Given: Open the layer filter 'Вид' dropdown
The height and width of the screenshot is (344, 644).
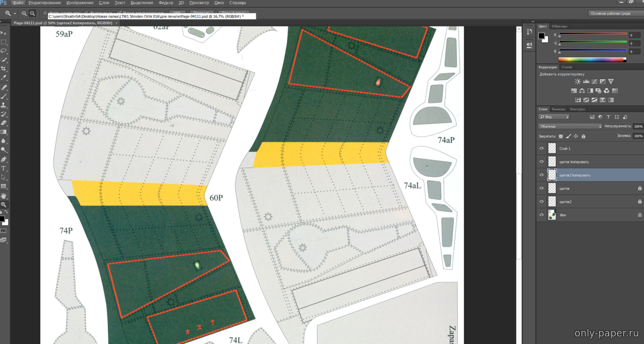Looking at the screenshot, I should coord(554,117).
